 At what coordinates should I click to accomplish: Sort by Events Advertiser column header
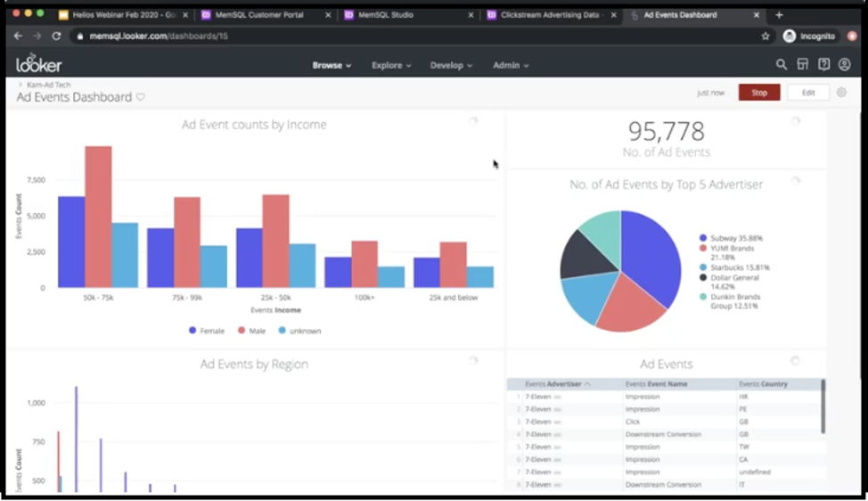[558, 383]
